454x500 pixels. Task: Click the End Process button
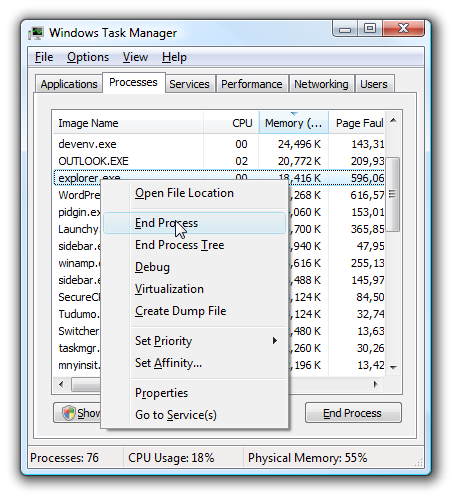coord(353,413)
